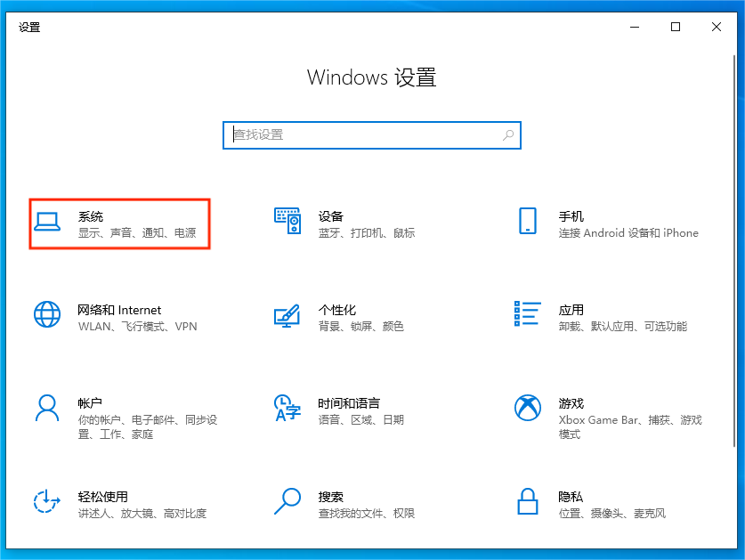Select the 搜索 magnifier category icon
Viewport: 745px width, 560px height.
pos(287,503)
